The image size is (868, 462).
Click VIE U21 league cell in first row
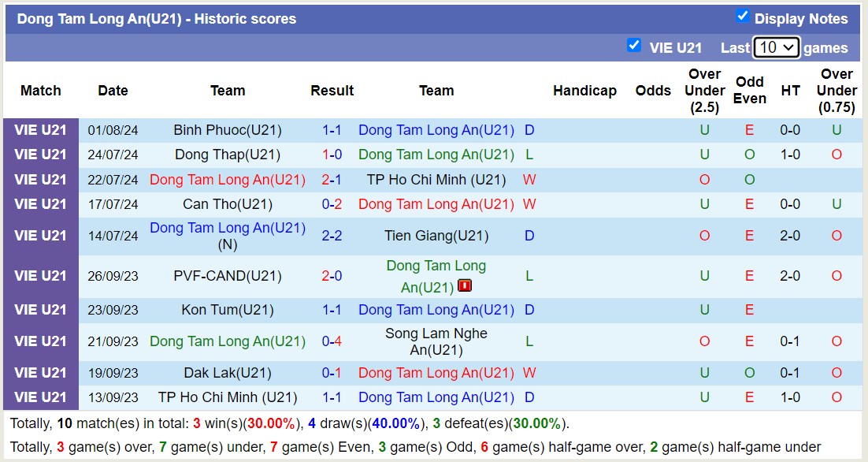pos(41,130)
